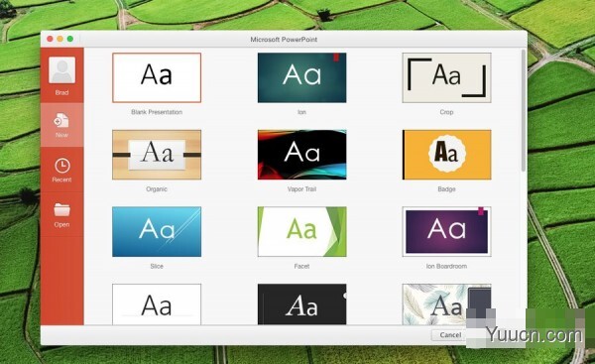Choose the Facet template thumbnail
The image size is (595, 364).
(x=301, y=231)
